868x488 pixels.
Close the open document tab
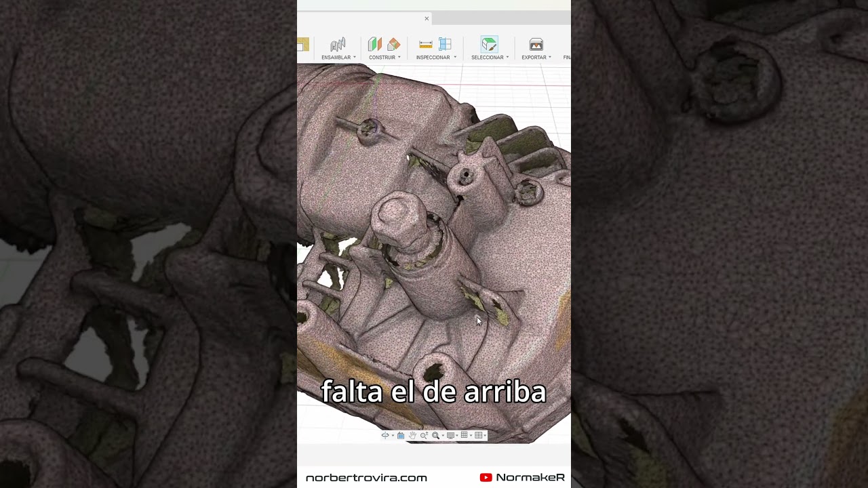point(427,18)
